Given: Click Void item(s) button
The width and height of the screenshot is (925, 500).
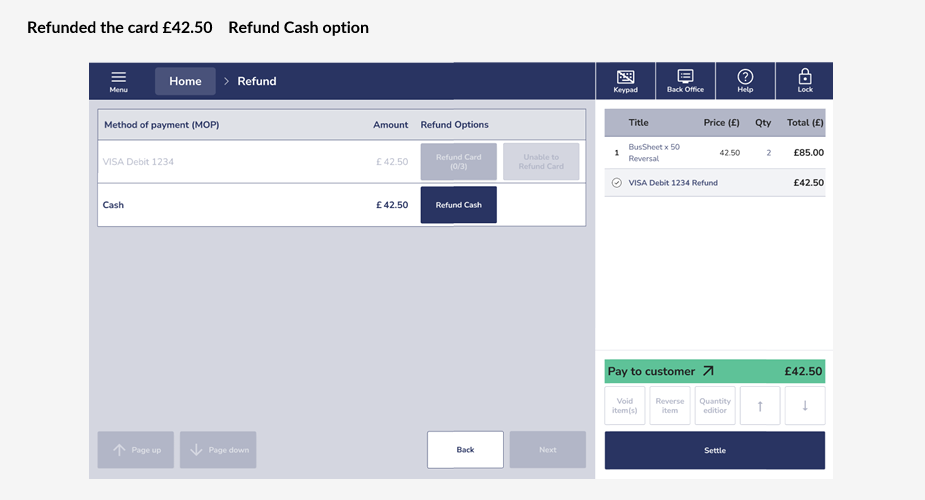Looking at the screenshot, I should (624, 406).
